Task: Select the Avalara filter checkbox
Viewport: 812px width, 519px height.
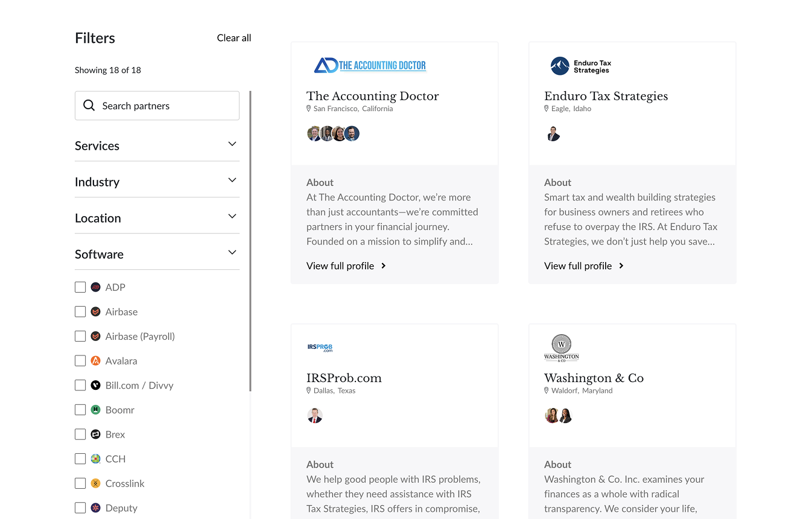Action: coord(80,361)
